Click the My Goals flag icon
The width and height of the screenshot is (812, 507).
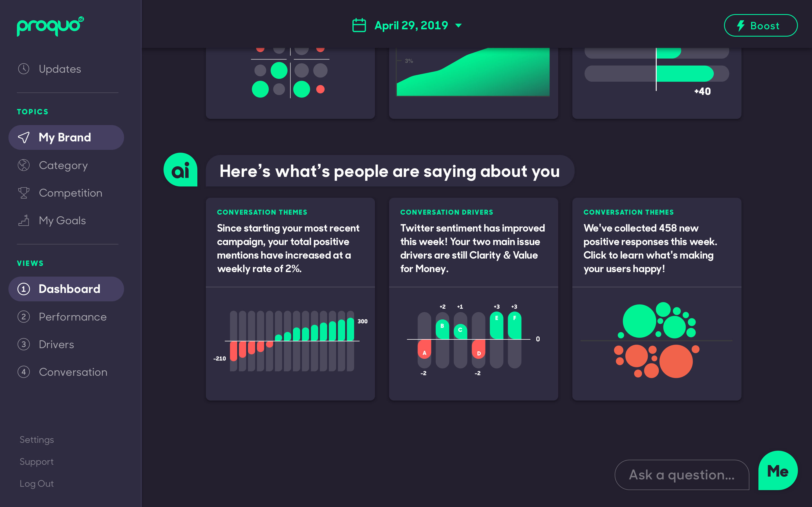pyautogui.click(x=23, y=221)
